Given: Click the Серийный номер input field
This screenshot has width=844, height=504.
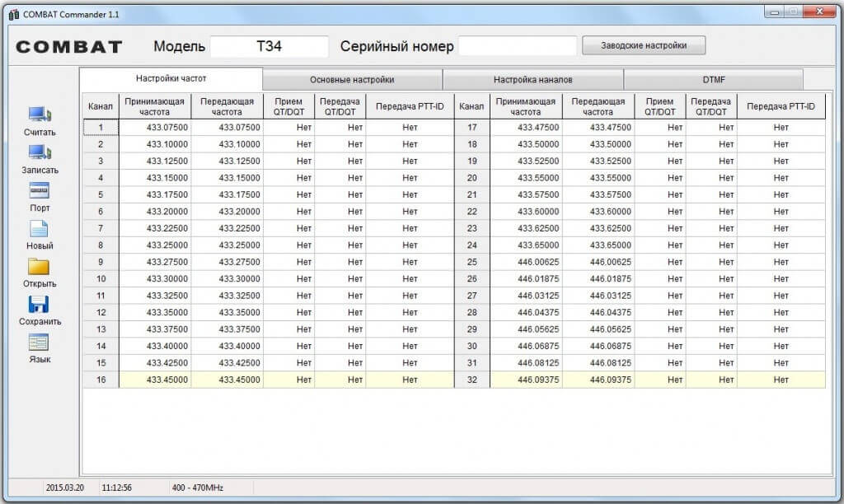Looking at the screenshot, I should point(518,46).
